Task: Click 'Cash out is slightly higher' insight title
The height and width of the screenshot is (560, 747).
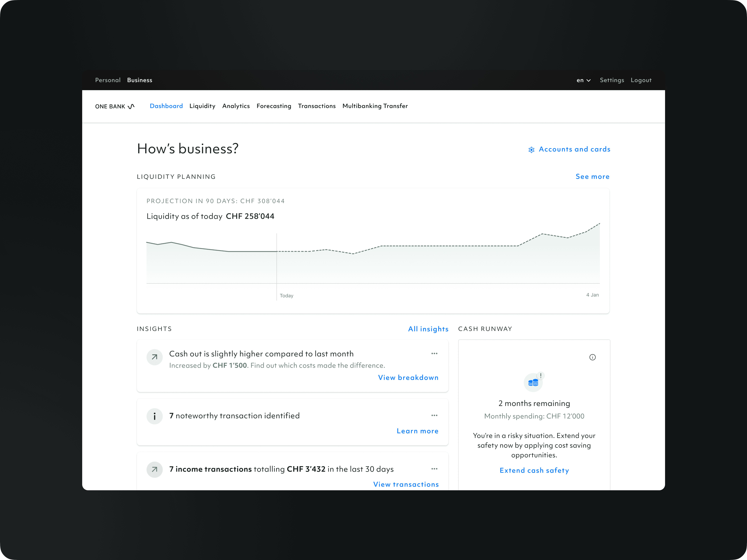Action: point(261,354)
